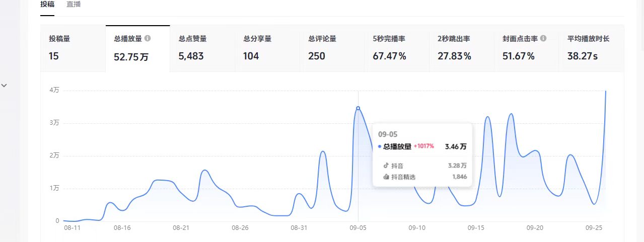The image size is (644, 242).
Task: Click the 09-20 axis date label
Action: pos(535,228)
